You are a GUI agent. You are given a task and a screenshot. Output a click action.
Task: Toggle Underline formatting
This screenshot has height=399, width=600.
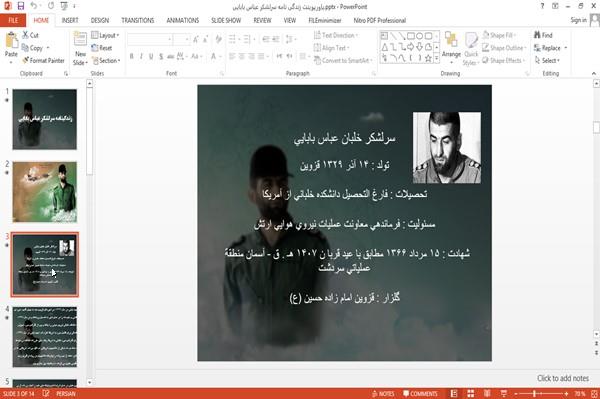point(151,57)
